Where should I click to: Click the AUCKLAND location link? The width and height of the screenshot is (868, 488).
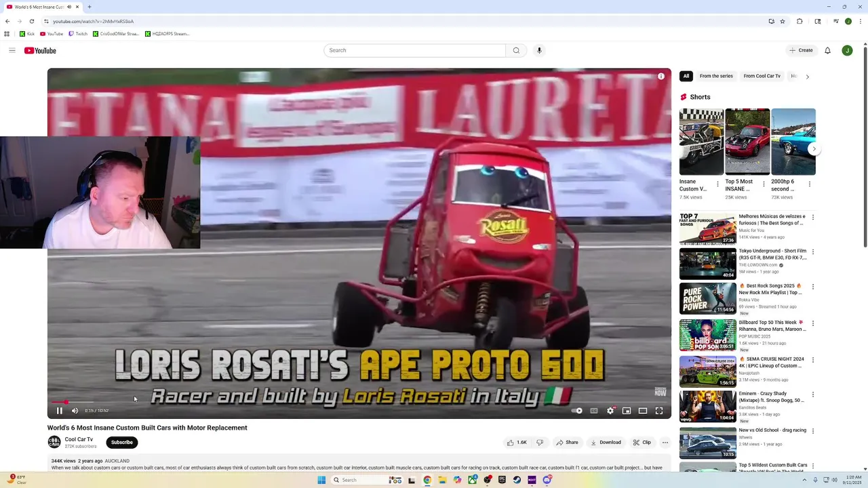(117, 461)
